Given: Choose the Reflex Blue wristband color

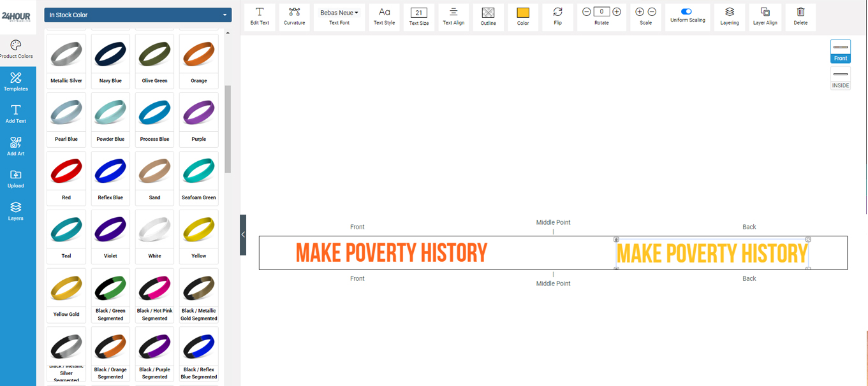Looking at the screenshot, I should [x=110, y=178].
